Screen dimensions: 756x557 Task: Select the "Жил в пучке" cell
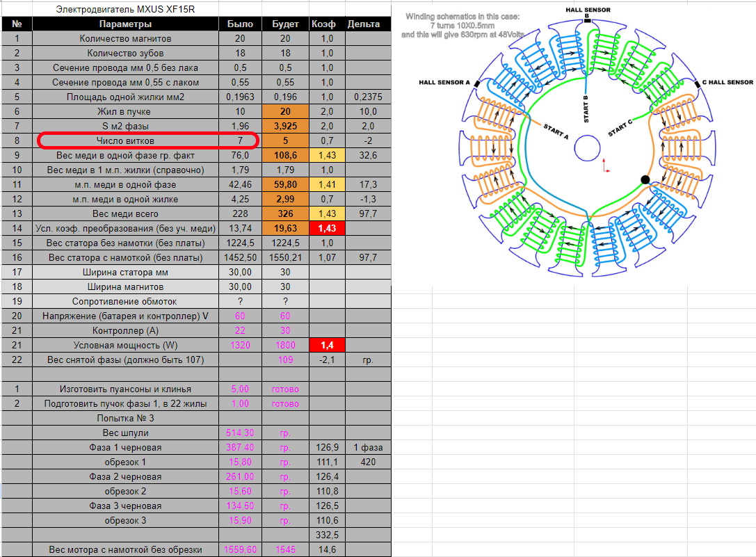(125, 111)
